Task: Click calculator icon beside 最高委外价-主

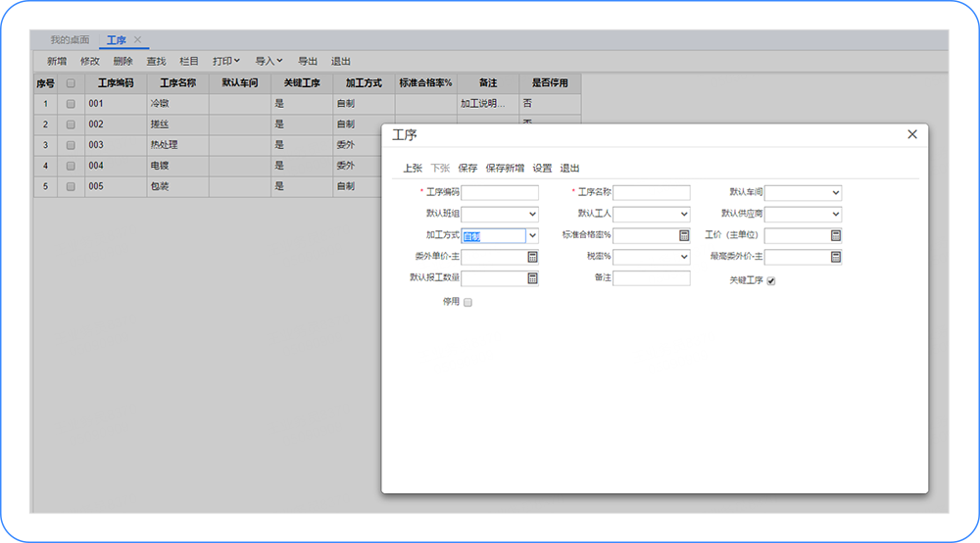Action: coord(836,257)
